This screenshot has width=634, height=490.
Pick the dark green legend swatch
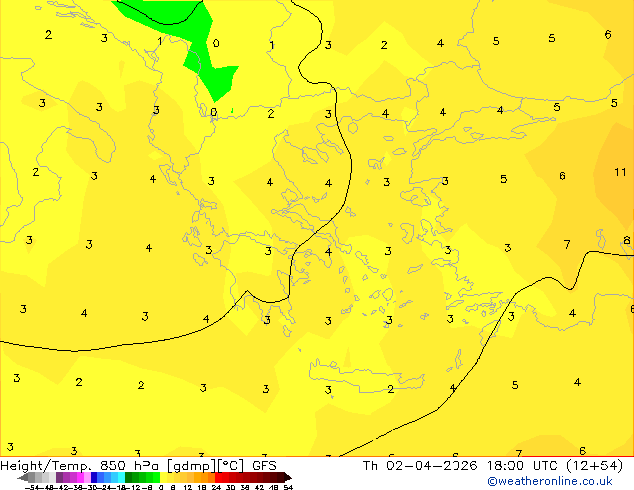[x=128, y=477]
